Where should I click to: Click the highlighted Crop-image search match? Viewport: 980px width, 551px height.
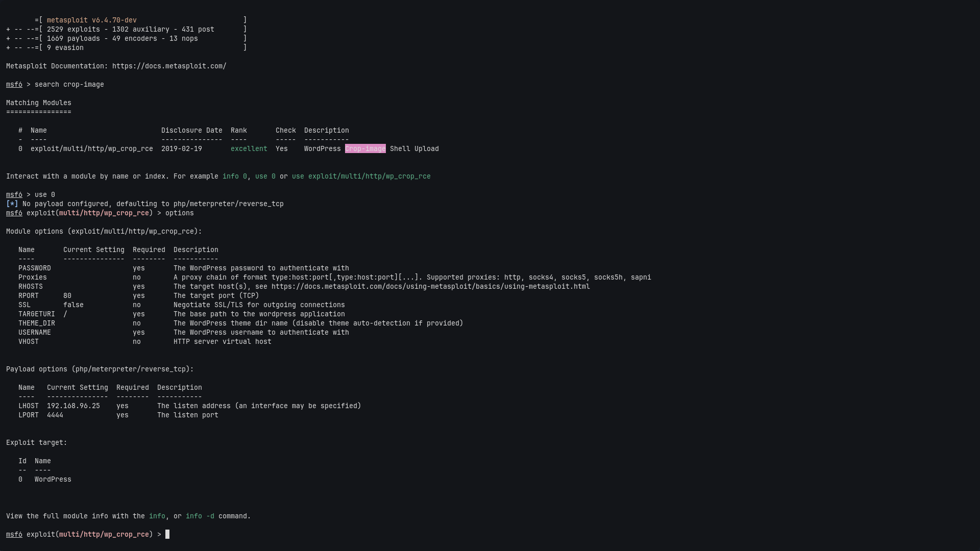tap(365, 149)
